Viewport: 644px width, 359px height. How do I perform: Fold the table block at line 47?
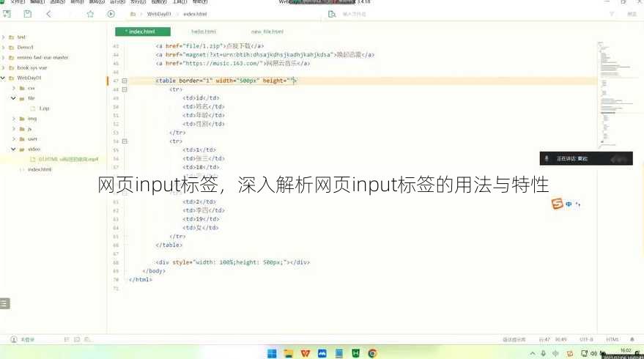tap(125, 81)
